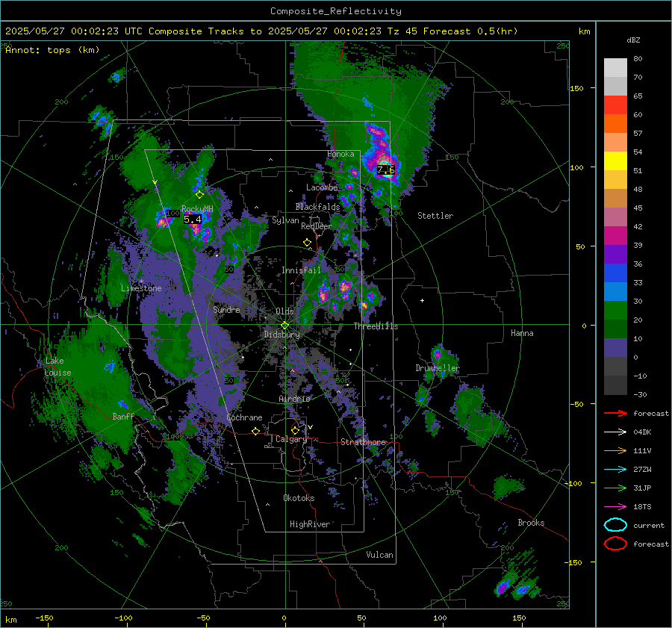
Task: Click the yellow diamond radar-center marker at Didsbury
Action: [x=284, y=326]
